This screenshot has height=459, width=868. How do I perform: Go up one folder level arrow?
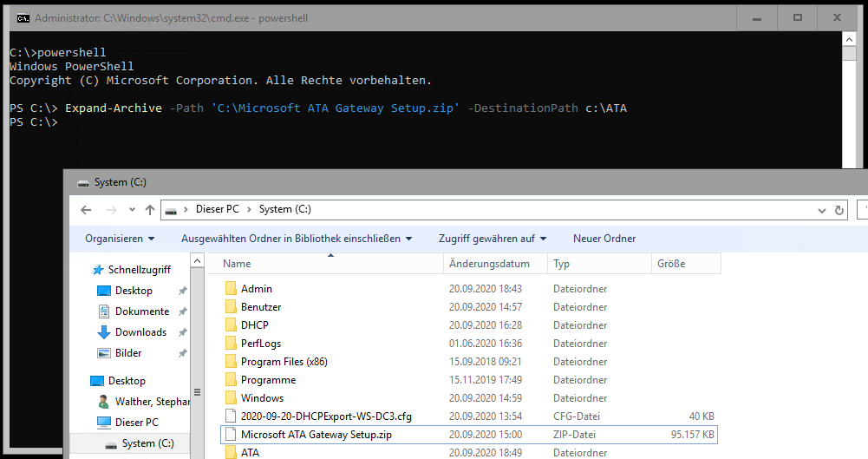point(150,210)
